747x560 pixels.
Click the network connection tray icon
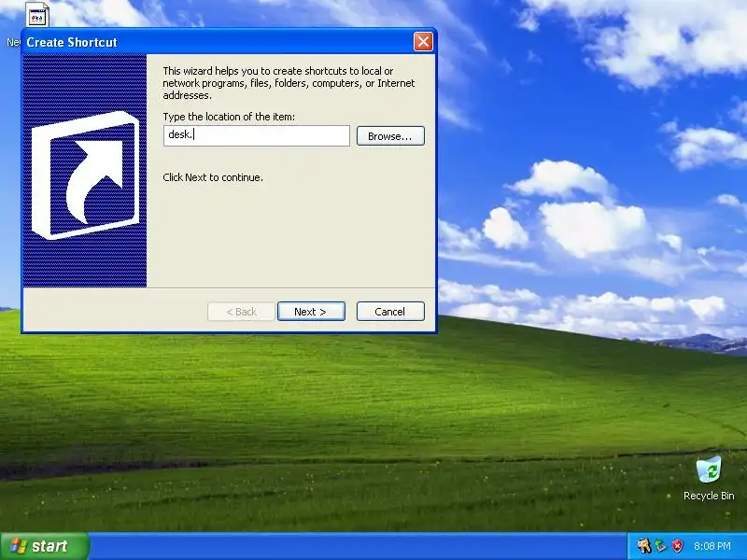[x=660, y=546]
